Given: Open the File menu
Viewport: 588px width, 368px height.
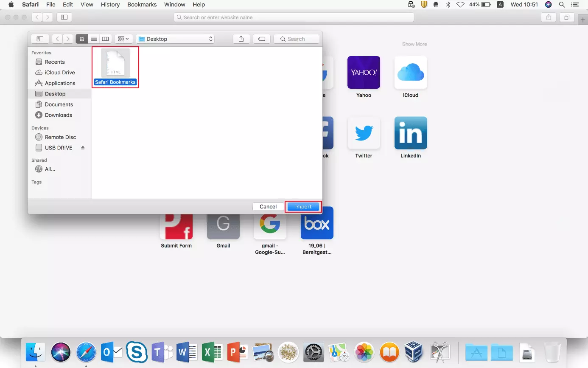Looking at the screenshot, I should click(50, 5).
